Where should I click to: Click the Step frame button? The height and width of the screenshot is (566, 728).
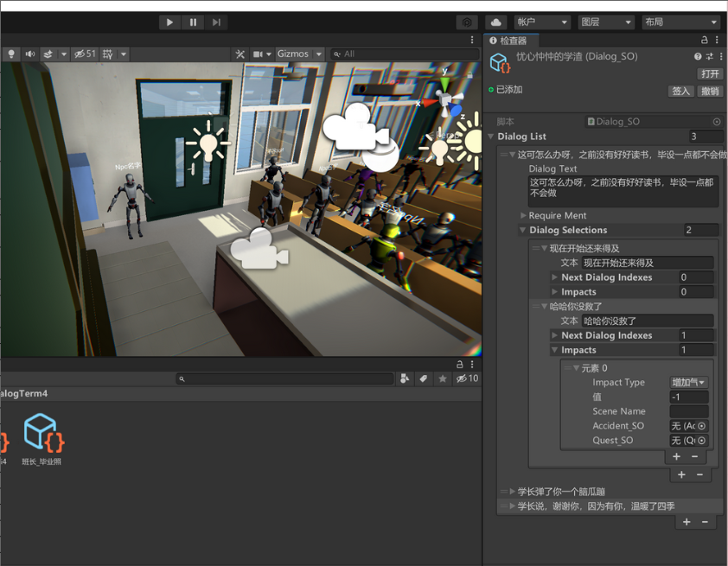(x=216, y=22)
